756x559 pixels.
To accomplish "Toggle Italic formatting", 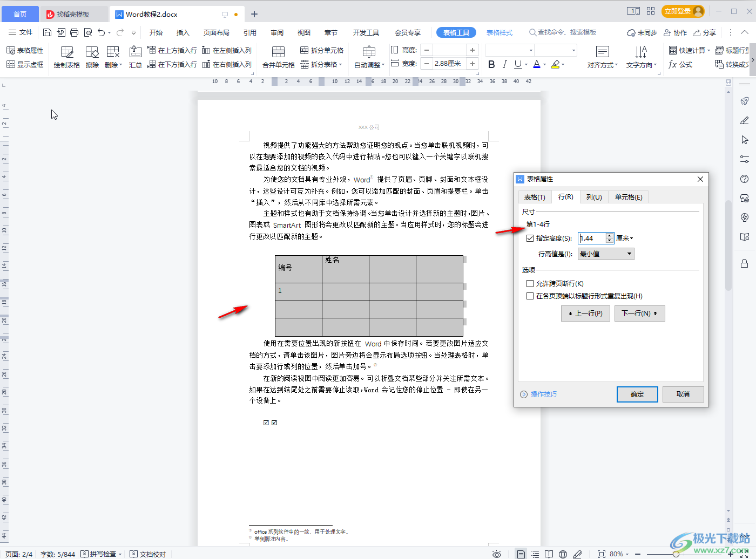I will (x=504, y=64).
